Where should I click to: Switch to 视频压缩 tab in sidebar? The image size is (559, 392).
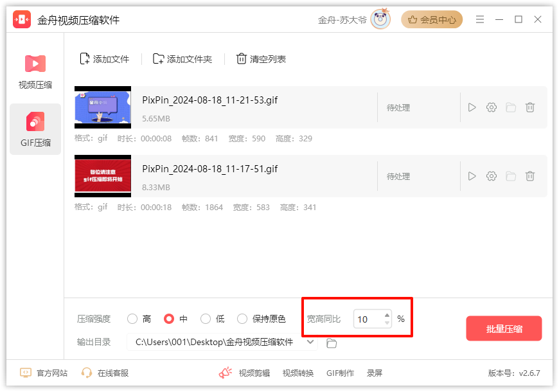pyautogui.click(x=35, y=71)
